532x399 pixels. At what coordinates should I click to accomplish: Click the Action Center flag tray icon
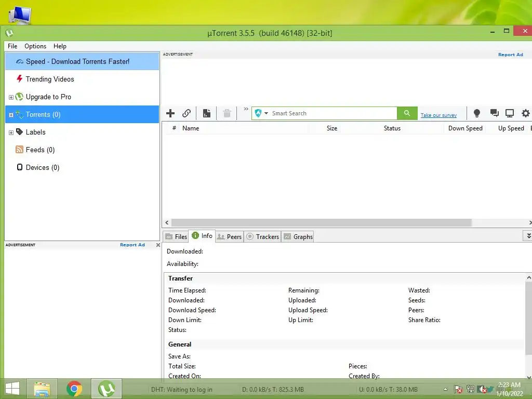(458, 389)
